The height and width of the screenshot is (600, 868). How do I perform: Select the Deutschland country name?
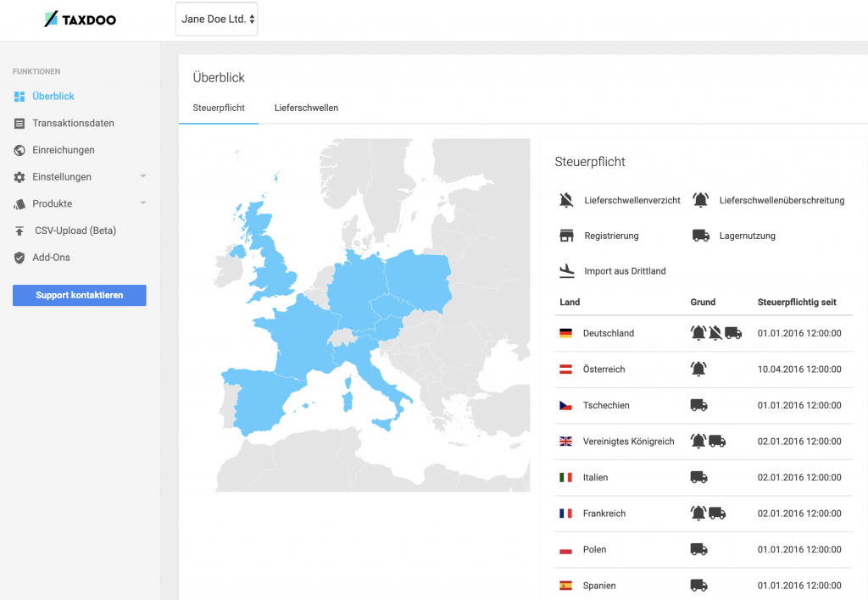609,333
